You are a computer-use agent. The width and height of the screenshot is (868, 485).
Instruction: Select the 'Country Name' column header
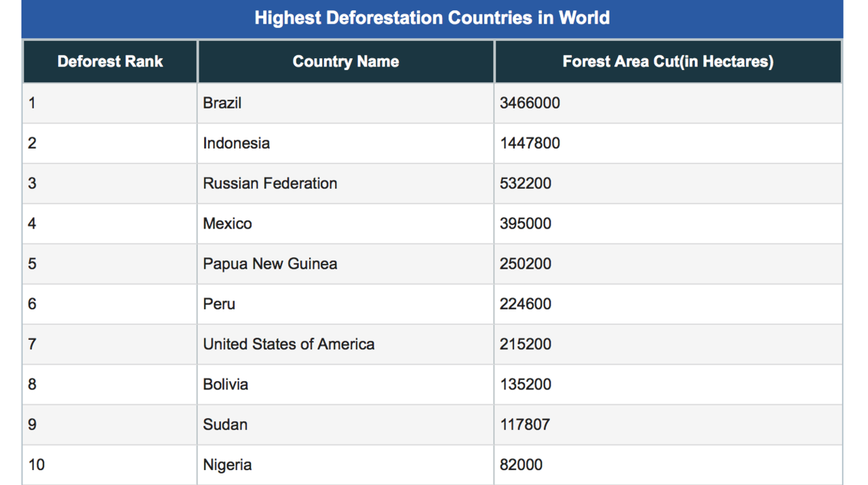(345, 62)
